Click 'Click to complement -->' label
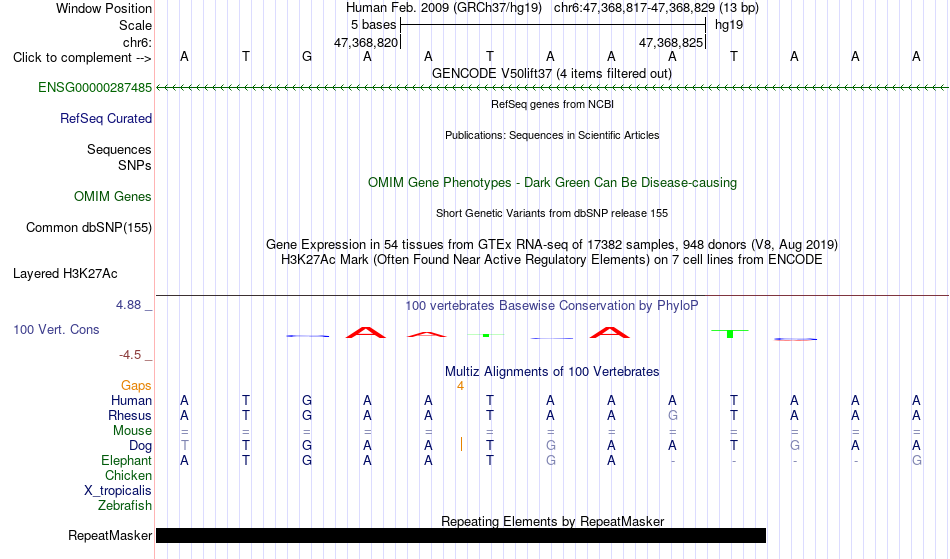Viewport: 950px width, 559px height. [x=82, y=58]
